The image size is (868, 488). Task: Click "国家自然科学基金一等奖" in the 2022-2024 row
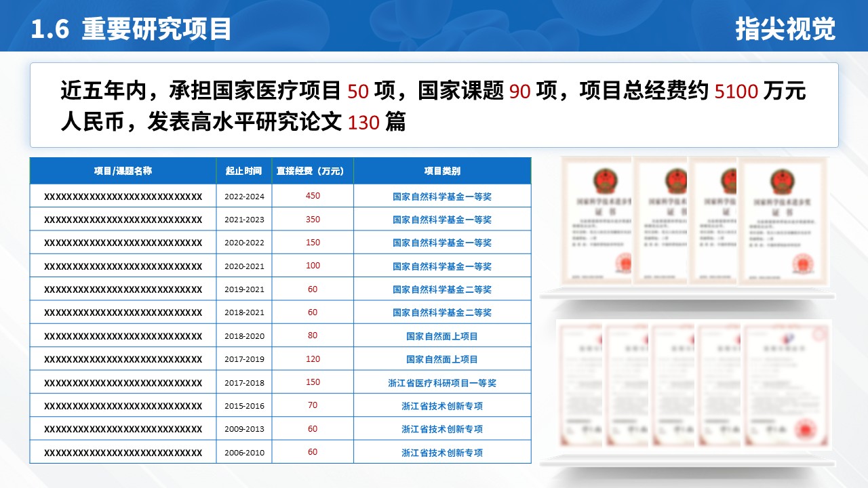click(x=442, y=197)
